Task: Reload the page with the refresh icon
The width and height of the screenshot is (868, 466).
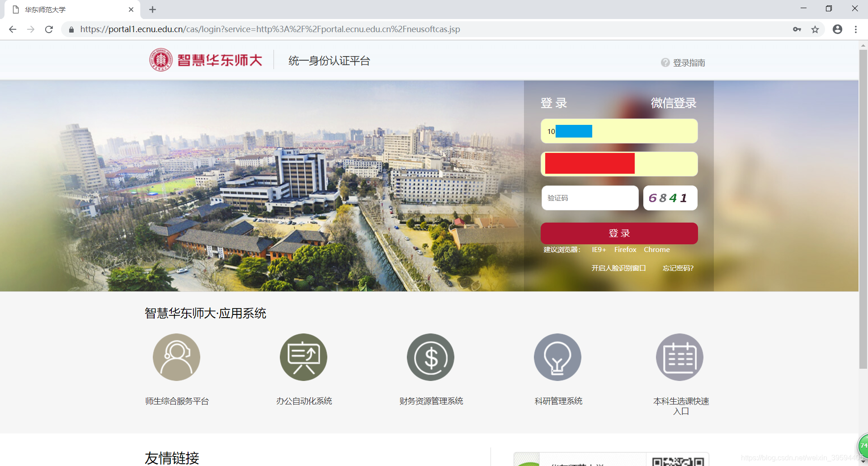Action: click(49, 29)
